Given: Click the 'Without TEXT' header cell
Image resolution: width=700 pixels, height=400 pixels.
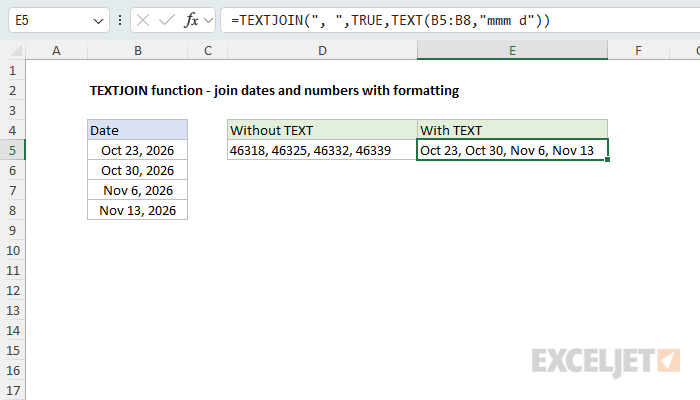Looking at the screenshot, I should (322, 130).
